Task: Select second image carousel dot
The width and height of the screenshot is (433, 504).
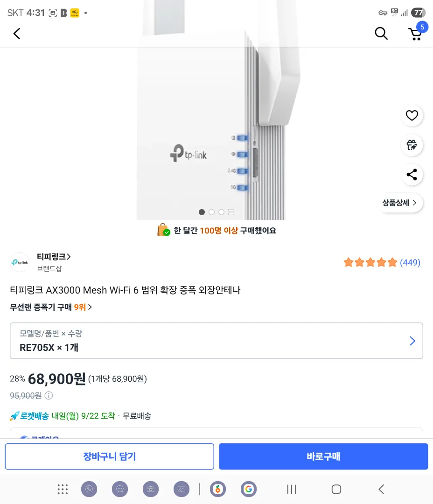Action: [211, 212]
